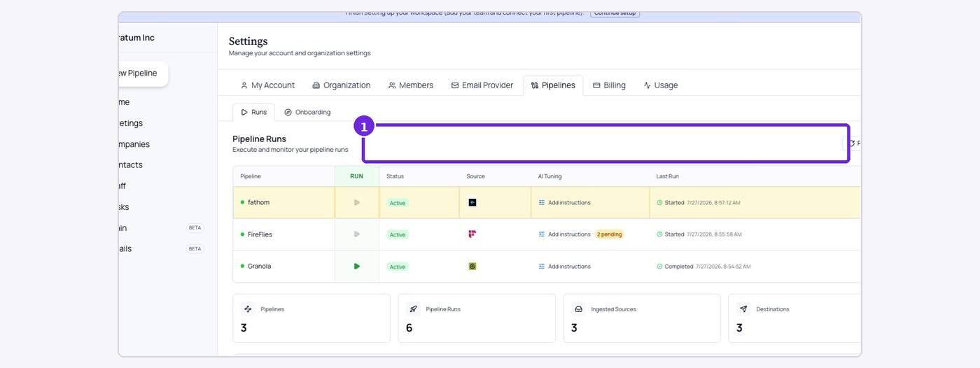Click the Source column header
The image size is (980, 368).
click(475, 176)
